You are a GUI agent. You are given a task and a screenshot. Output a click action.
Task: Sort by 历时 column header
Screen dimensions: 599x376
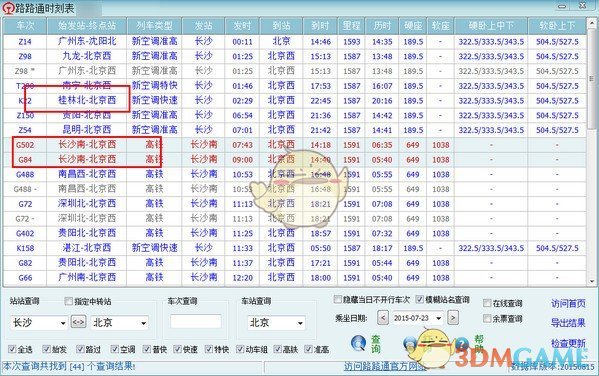point(382,26)
